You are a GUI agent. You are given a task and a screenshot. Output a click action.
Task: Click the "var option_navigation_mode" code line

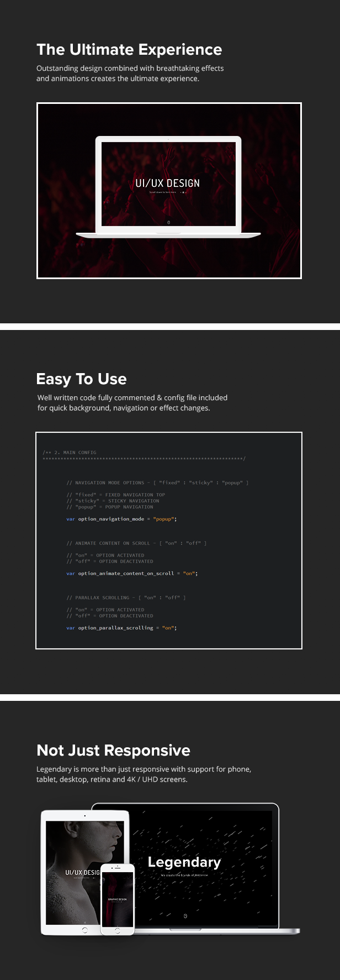coord(121,519)
